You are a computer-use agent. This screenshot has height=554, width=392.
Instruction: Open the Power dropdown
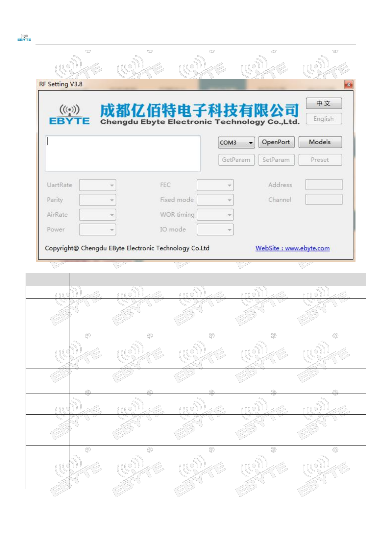98,229
